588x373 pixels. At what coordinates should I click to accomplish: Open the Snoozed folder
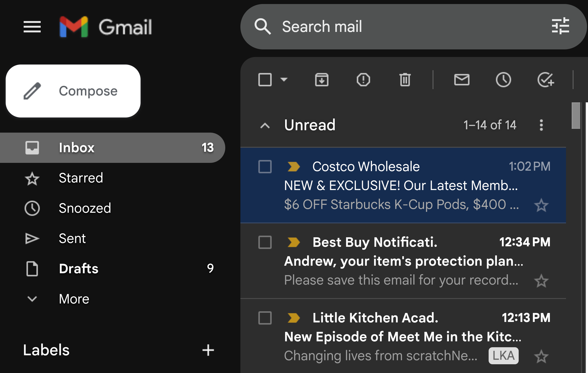(x=112, y=208)
